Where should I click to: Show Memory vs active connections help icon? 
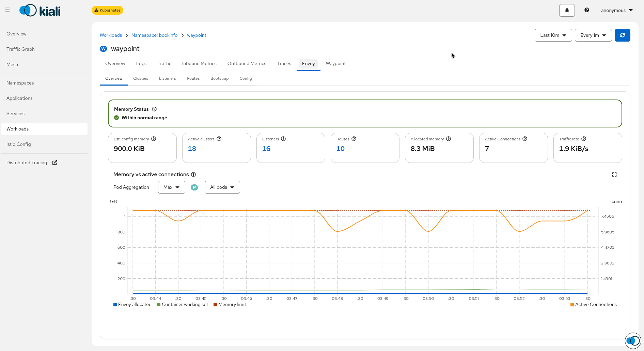[x=193, y=174]
